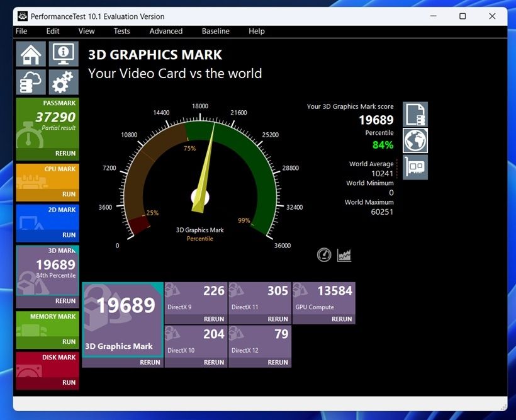The width and height of the screenshot is (516, 420).
Task: Click the 19689 score under Your 3D Graphics Mark
Action: tap(376, 120)
